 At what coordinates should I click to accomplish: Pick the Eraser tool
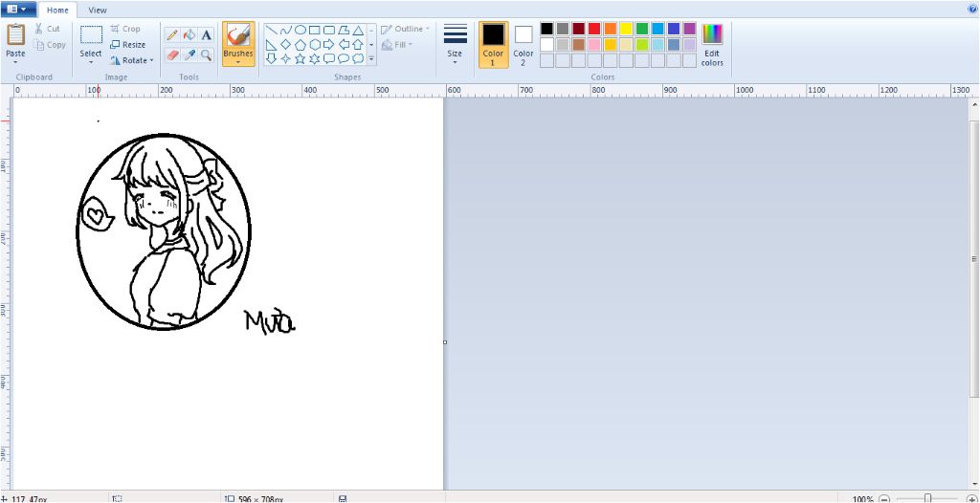[172, 55]
